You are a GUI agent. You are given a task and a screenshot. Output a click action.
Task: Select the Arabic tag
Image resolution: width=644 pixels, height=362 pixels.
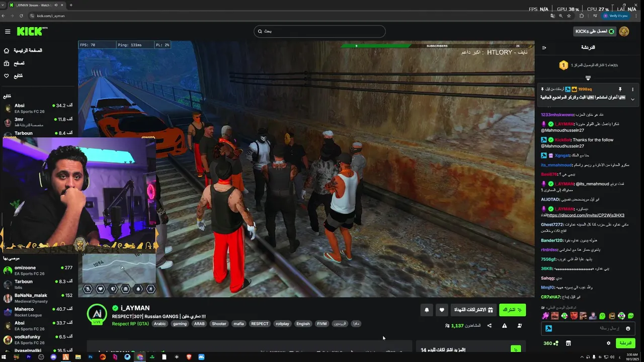159,324
